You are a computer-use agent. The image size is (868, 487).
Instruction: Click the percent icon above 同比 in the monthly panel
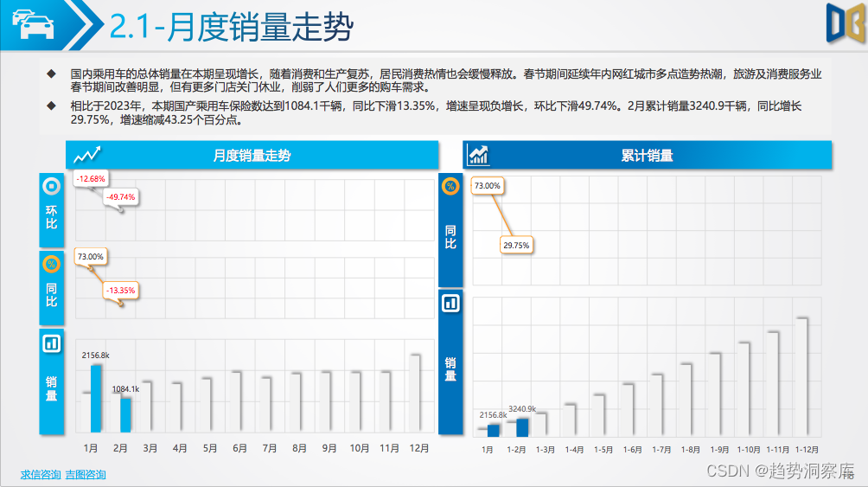pyautogui.click(x=52, y=265)
